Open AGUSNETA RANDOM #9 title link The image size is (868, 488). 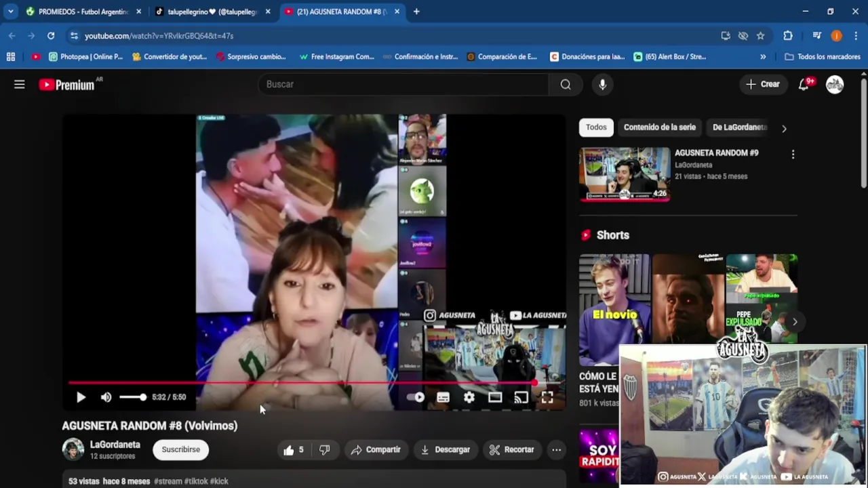(717, 153)
